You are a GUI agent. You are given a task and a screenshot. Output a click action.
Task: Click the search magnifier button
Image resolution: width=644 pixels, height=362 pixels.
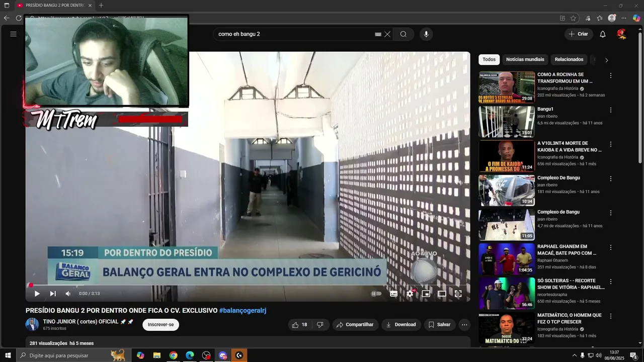point(404,34)
